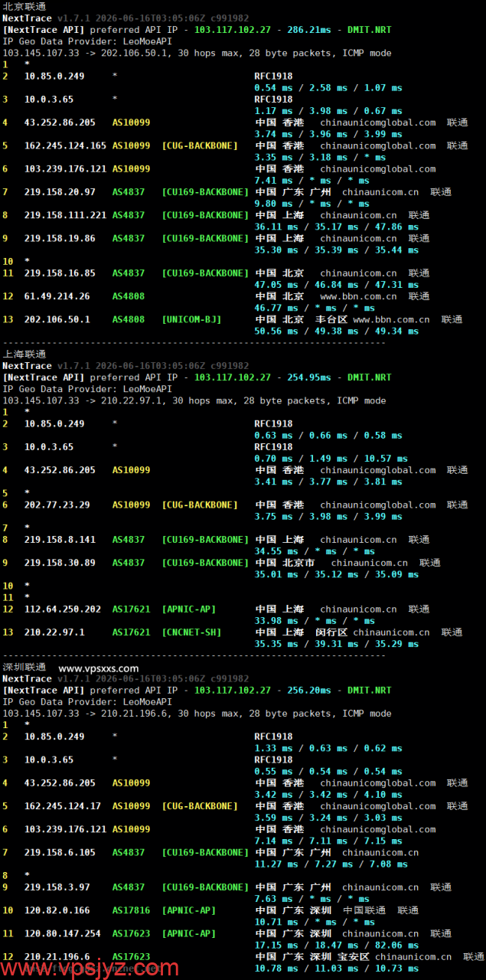Screen dimensions: 486x980
Task: Click the AS17816 number
Action: click(131, 910)
